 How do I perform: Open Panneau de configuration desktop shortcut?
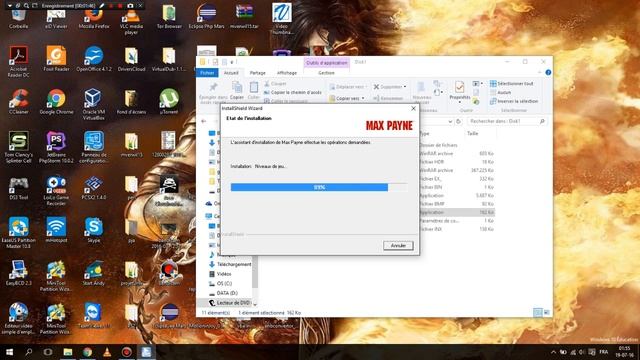pyautogui.click(x=94, y=147)
